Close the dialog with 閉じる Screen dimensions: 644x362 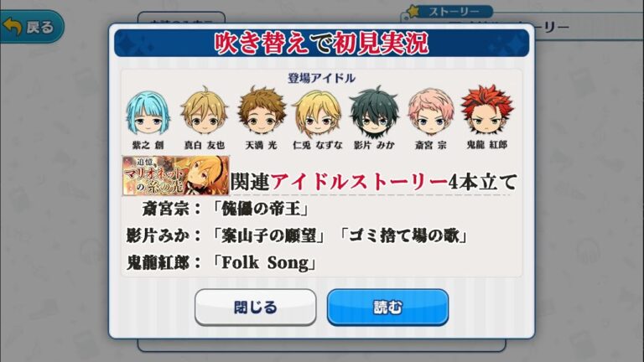(256, 307)
